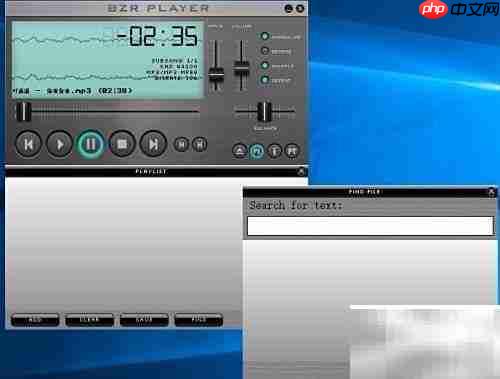Start playback with the Play button

[59, 144]
